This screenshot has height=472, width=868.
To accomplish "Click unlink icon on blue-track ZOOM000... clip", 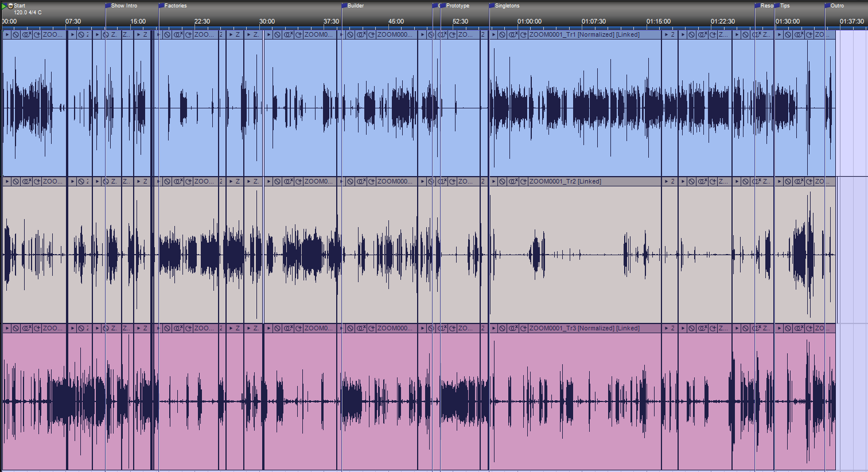I will [361, 34].
